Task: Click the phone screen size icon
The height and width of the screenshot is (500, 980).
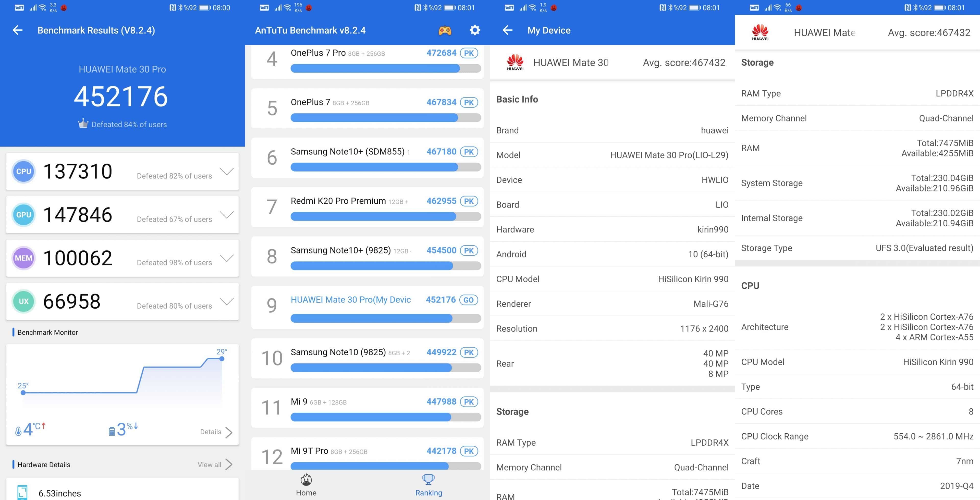Action: point(22,492)
